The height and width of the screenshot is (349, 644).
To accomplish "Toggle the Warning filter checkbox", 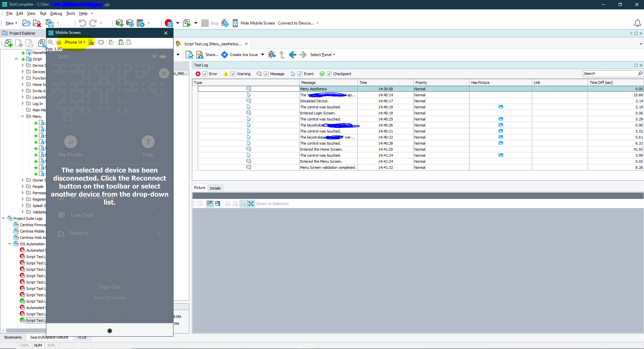I will coord(233,74).
